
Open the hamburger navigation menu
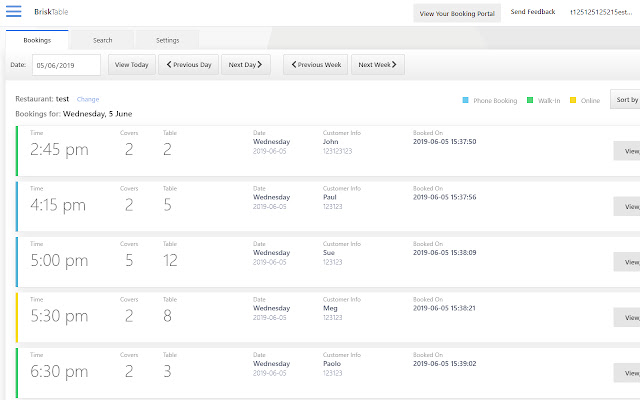(x=13, y=11)
